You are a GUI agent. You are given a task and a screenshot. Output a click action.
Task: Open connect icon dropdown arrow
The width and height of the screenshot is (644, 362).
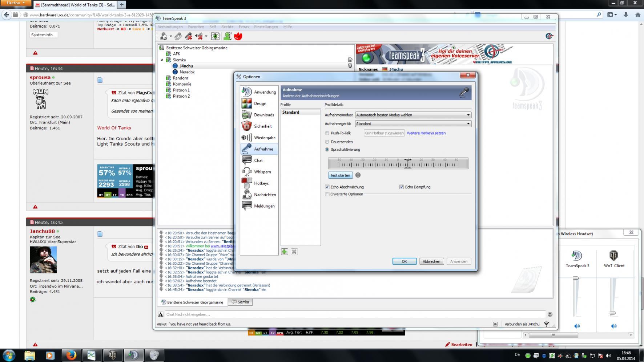coord(170,36)
